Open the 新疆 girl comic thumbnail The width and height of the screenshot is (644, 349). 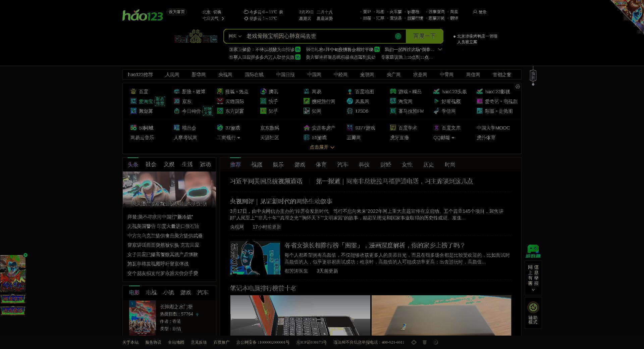click(x=255, y=258)
